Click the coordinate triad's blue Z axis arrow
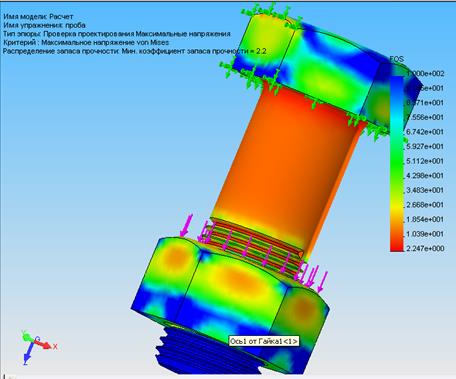The image size is (456, 379). click(28, 353)
